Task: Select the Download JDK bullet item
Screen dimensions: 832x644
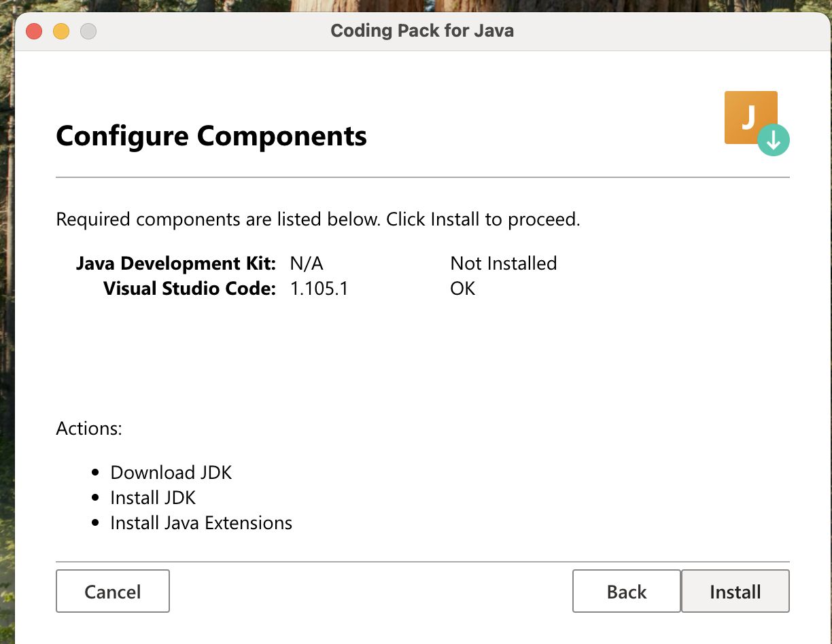Action: (171, 472)
